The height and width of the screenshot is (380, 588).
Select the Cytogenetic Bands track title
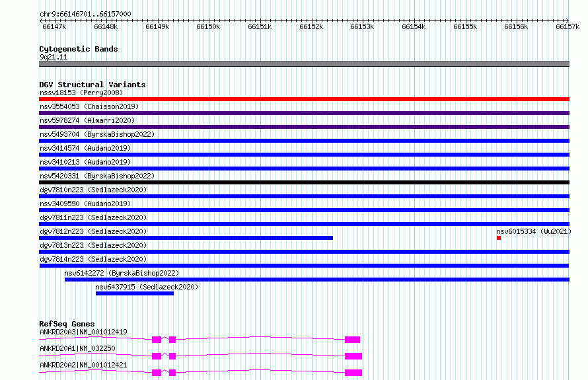(79, 49)
